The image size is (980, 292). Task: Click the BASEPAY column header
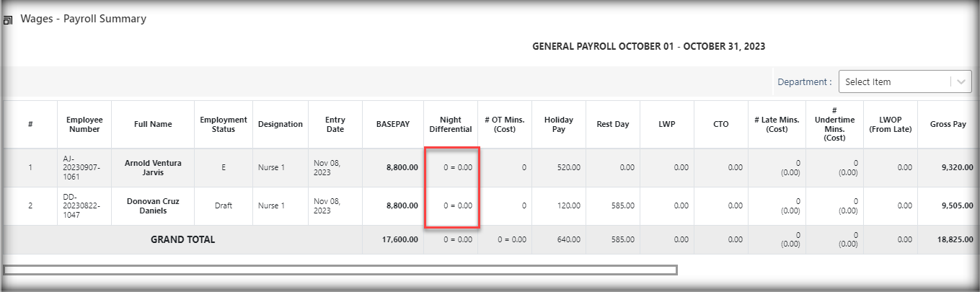(x=393, y=124)
